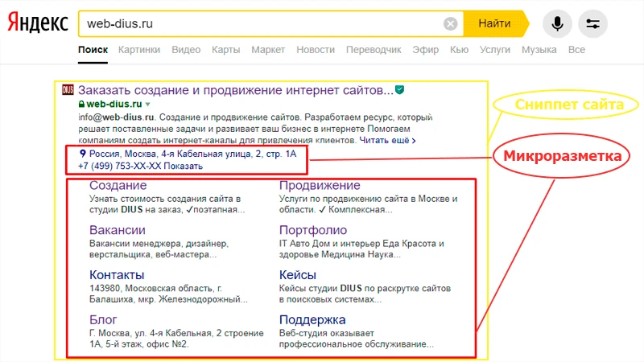The image size is (644, 362).
Task: Click the DIUS site favicon
Action: [x=68, y=89]
